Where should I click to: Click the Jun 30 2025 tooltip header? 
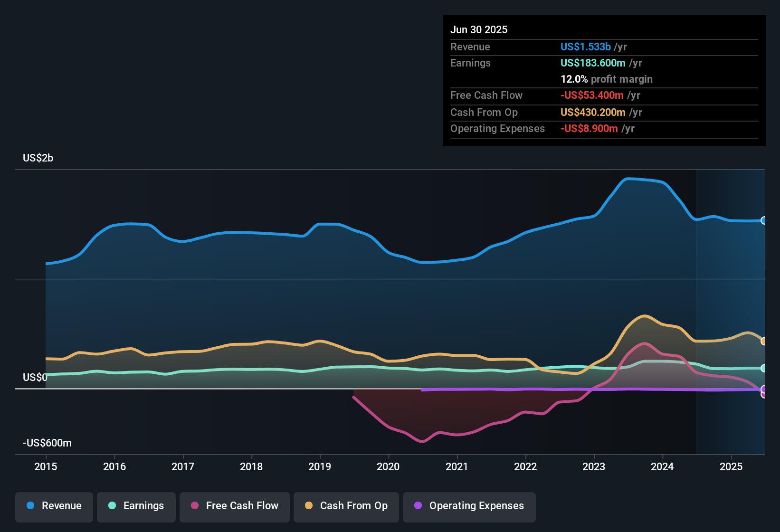pyautogui.click(x=479, y=29)
